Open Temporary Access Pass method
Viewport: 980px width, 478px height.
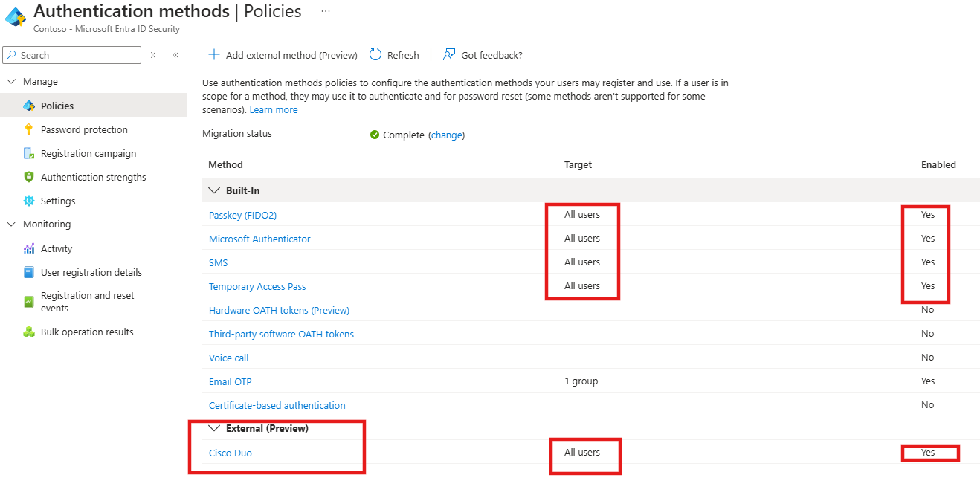click(x=257, y=286)
